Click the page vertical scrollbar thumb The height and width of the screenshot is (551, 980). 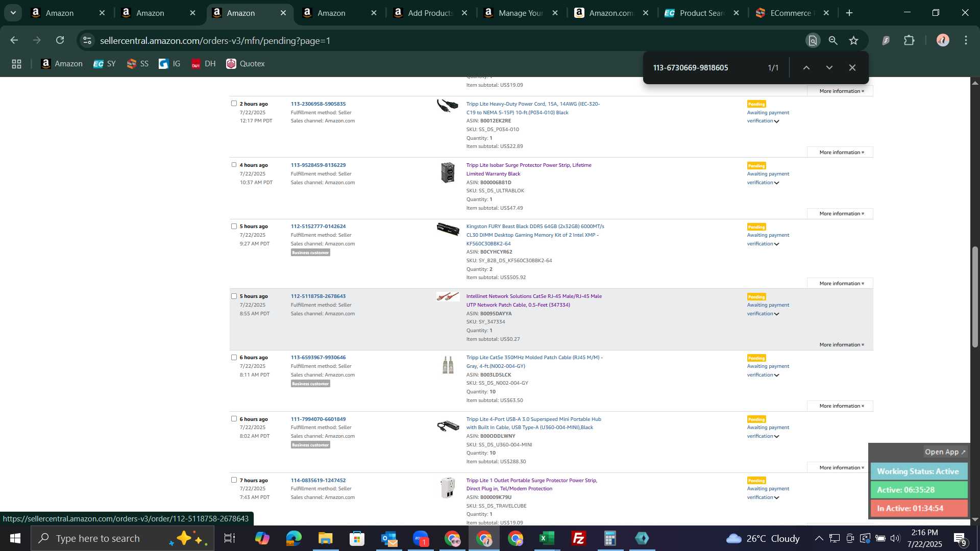click(975, 297)
